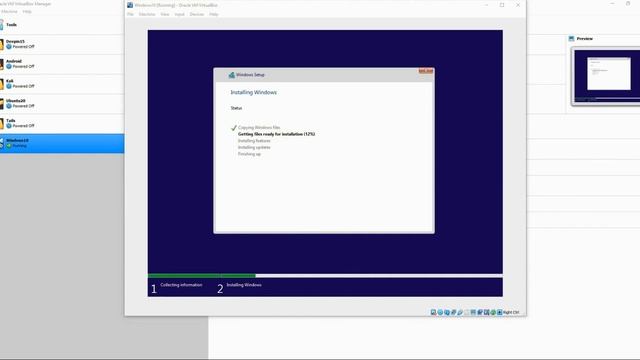Select the running Windows10 virtual machine
Screen dimensions: 640x360
click(x=62, y=143)
